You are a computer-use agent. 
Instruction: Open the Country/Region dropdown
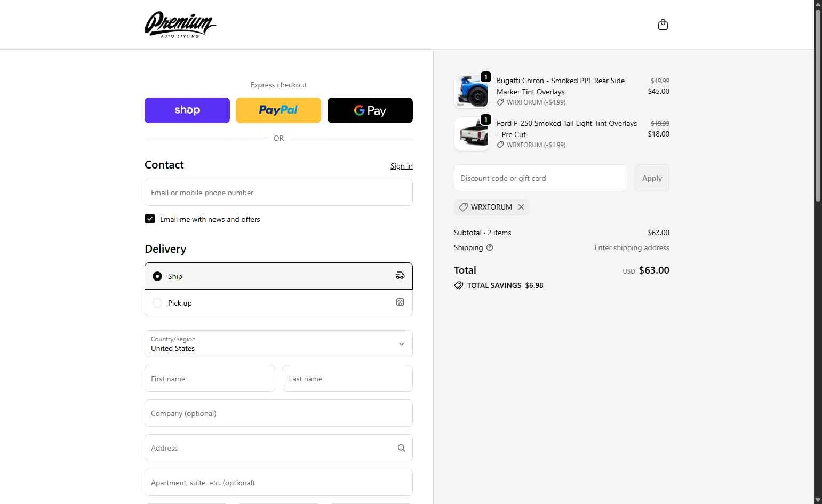(x=278, y=344)
